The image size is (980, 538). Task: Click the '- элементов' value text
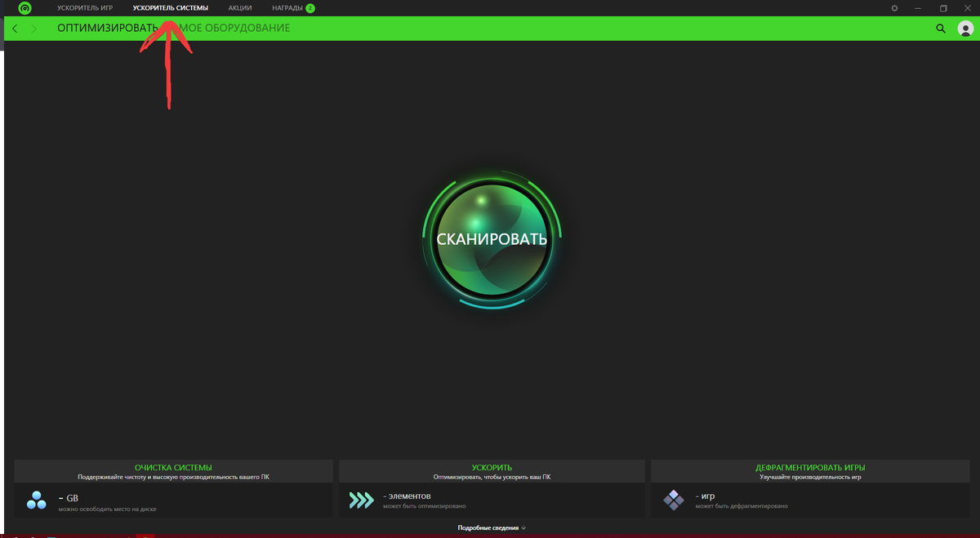(407, 496)
